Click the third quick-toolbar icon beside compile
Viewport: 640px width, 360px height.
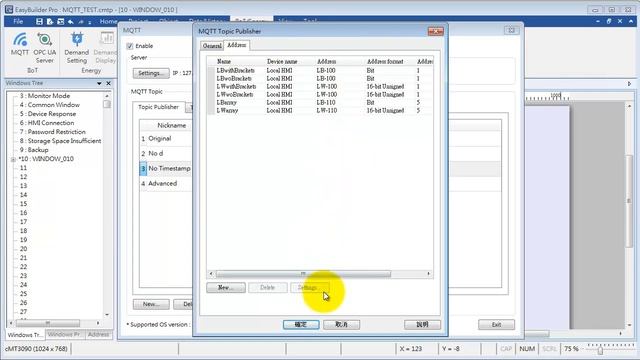point(60,21)
